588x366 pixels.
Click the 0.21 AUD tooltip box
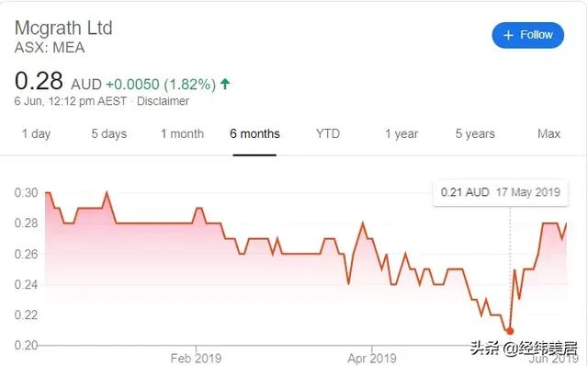pyautogui.click(x=500, y=192)
